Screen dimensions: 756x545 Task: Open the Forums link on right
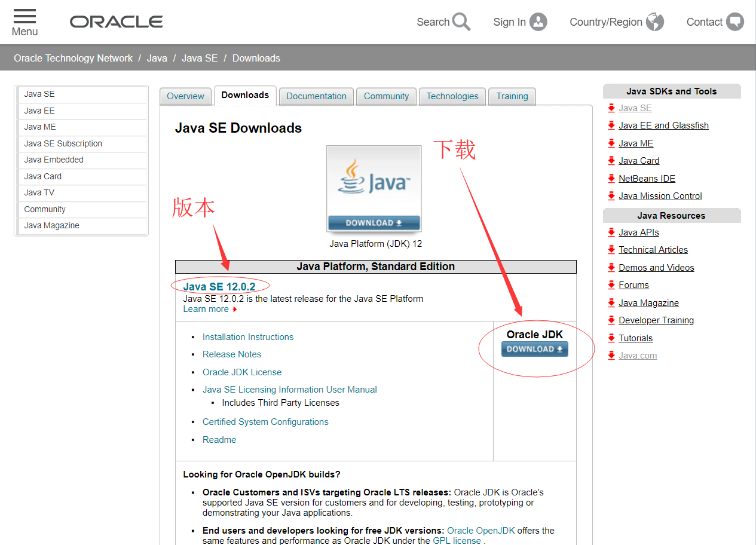(x=633, y=285)
